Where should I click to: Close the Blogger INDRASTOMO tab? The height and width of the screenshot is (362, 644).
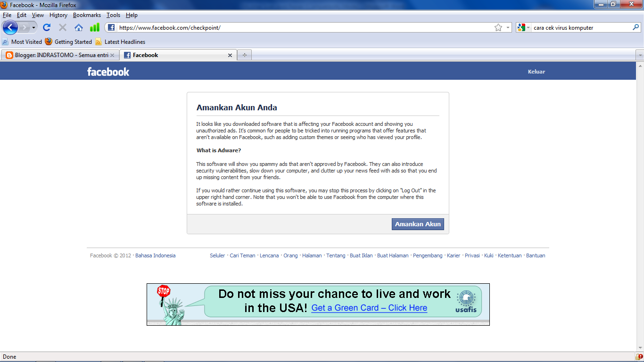112,55
